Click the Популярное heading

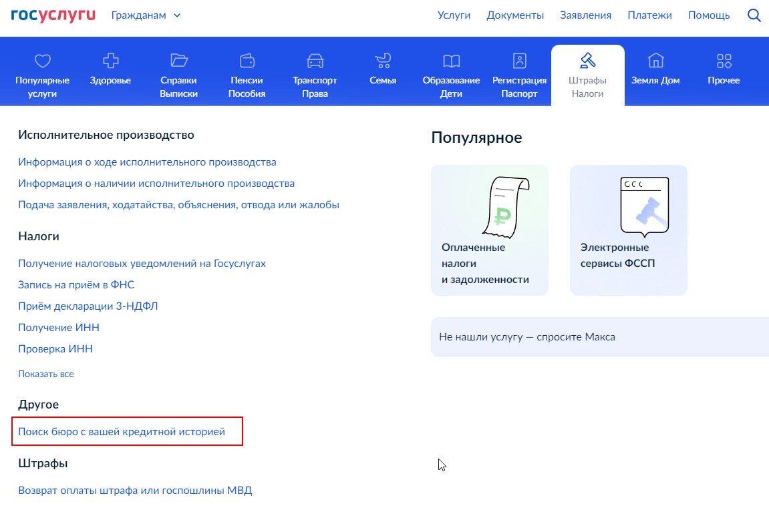click(x=476, y=138)
